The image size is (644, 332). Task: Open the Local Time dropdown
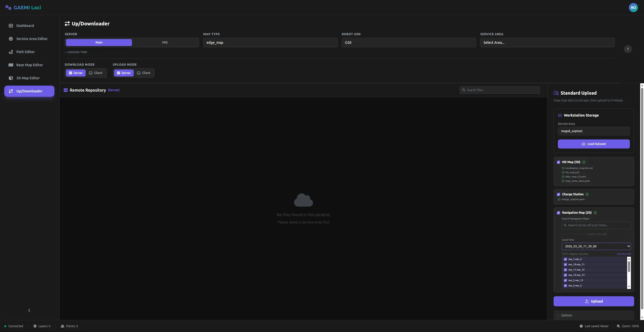596,246
